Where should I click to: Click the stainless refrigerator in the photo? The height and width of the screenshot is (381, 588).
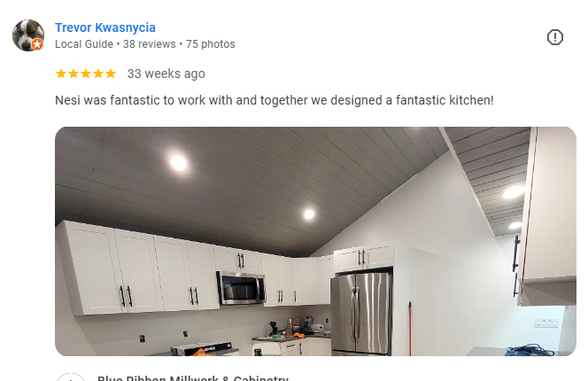[360, 313]
